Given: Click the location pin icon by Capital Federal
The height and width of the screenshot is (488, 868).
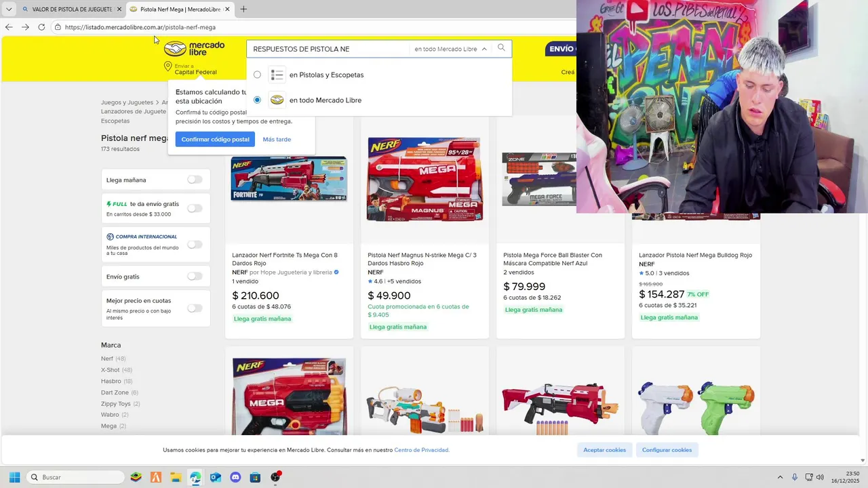Looking at the screenshot, I should [167, 66].
